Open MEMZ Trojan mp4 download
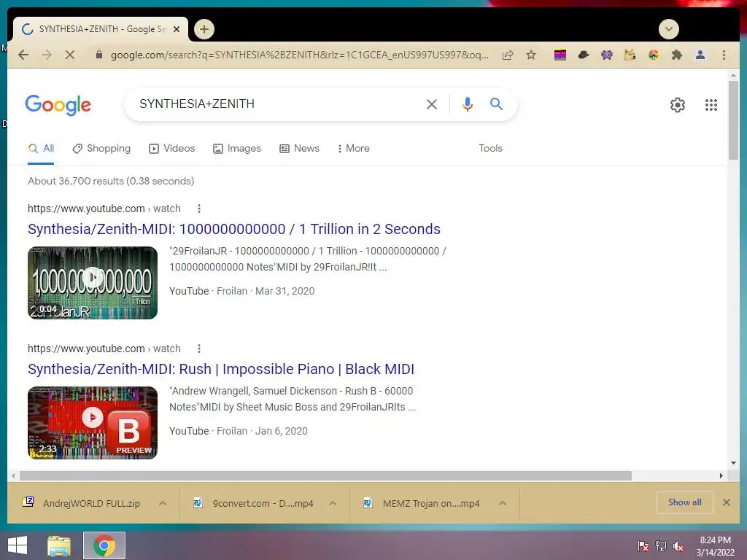 pyautogui.click(x=422, y=503)
